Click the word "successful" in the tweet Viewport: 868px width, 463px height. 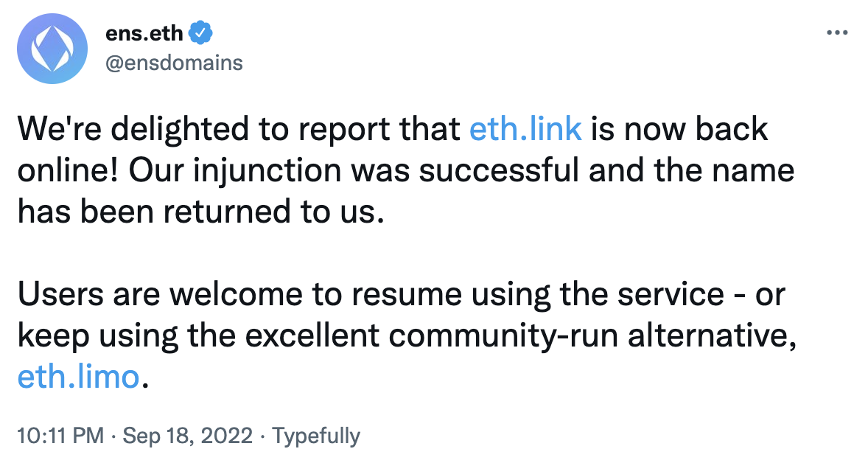point(498,170)
